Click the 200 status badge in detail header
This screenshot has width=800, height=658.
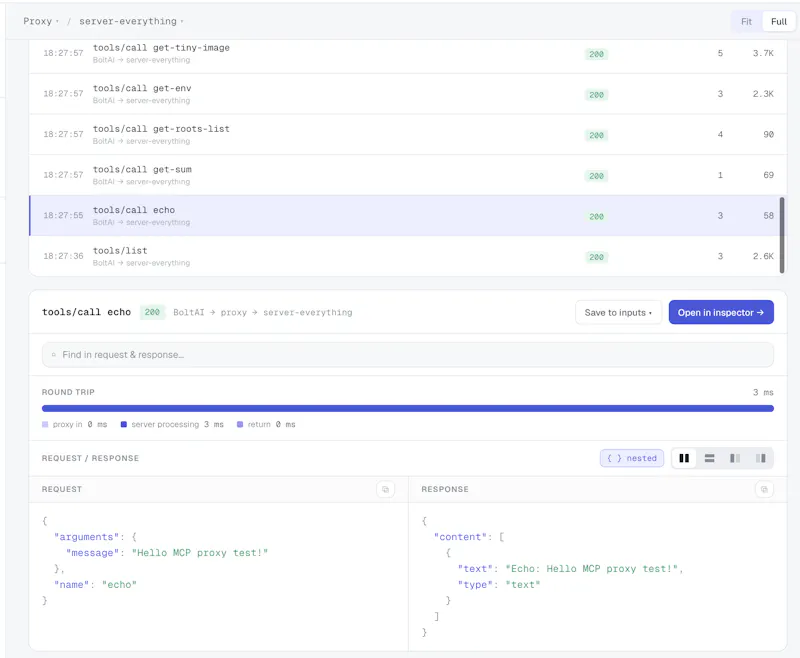tap(152, 312)
